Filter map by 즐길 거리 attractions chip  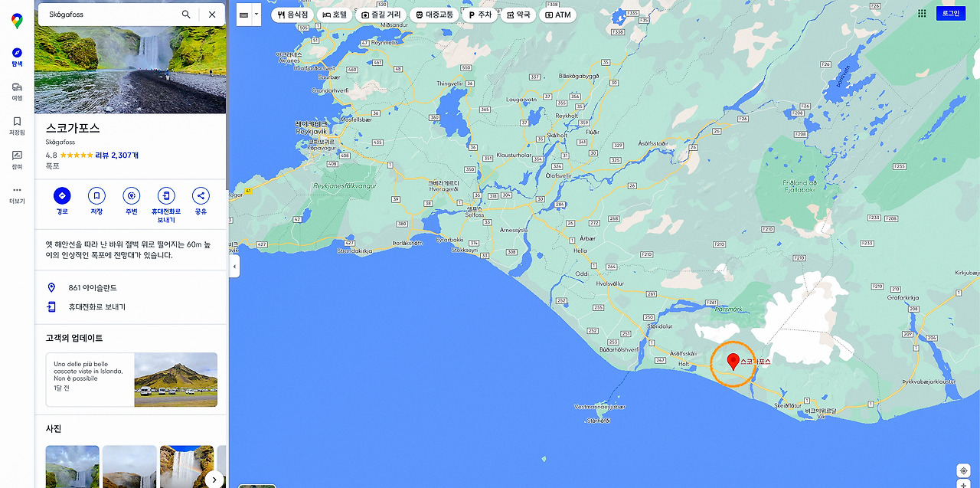tap(381, 15)
